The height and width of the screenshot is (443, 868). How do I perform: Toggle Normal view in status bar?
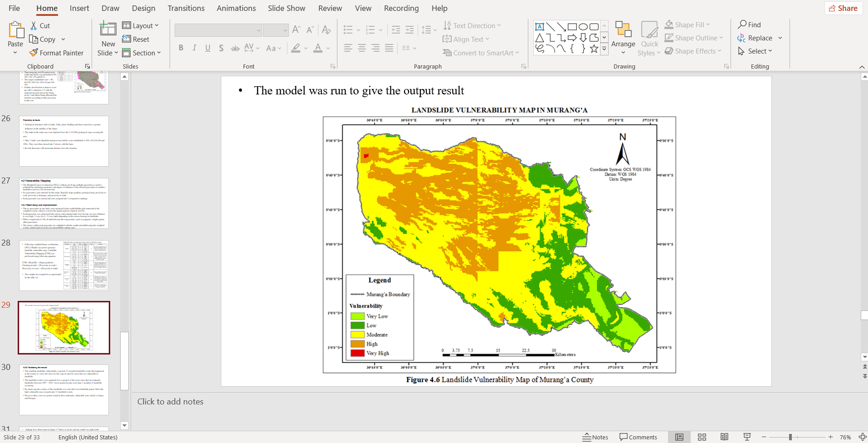pos(679,437)
